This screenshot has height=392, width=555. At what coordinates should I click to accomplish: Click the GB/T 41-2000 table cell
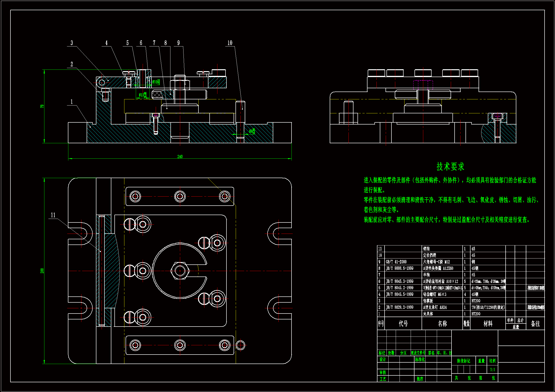[396, 262]
